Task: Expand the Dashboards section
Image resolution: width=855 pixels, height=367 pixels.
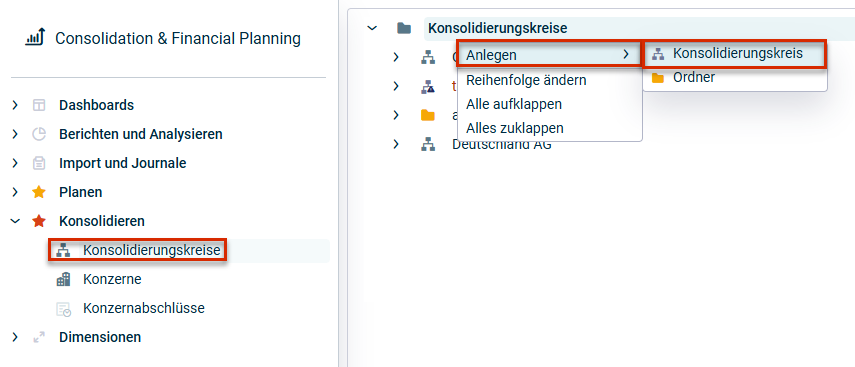Action: (15, 105)
